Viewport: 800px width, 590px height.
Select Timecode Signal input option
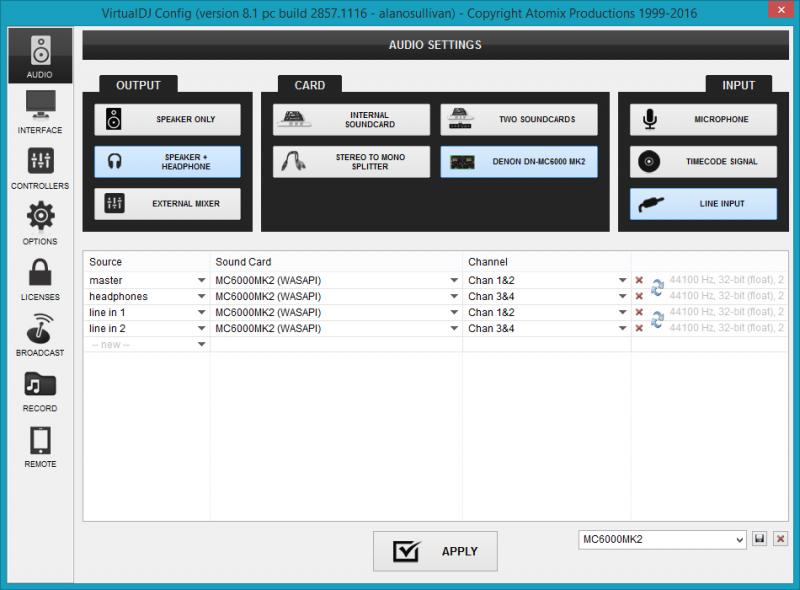tap(703, 162)
